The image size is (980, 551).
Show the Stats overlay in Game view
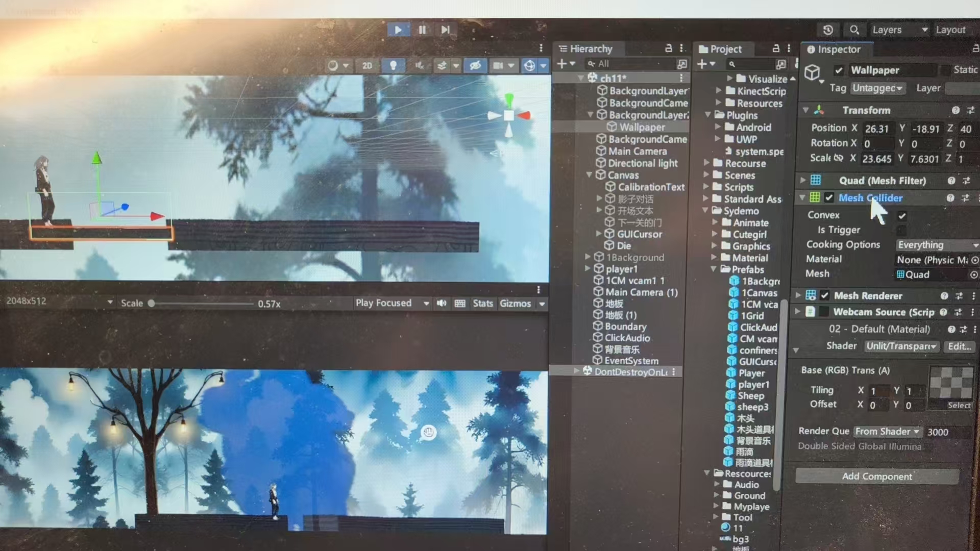click(483, 303)
